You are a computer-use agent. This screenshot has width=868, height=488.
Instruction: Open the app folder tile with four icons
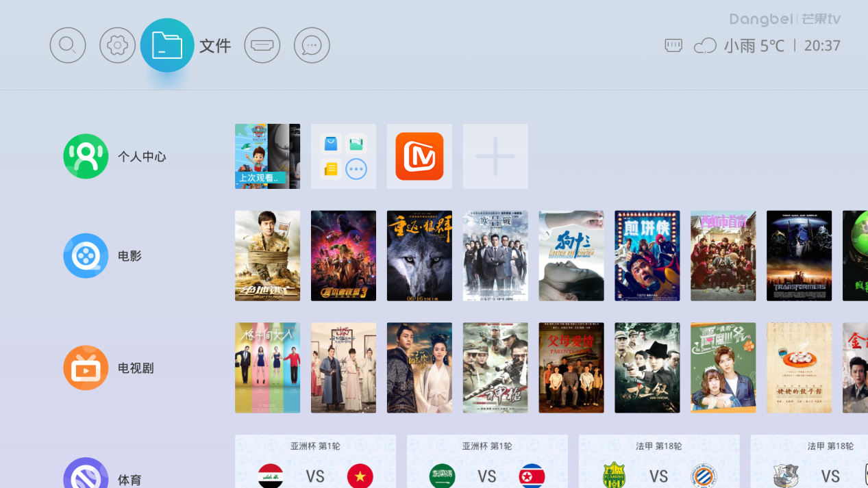(343, 156)
